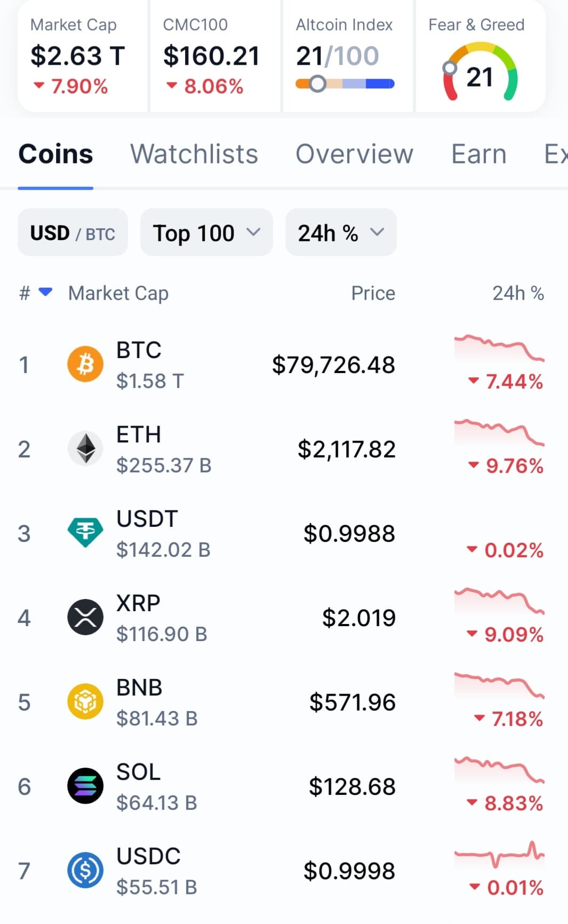Open the Overview tab
568x924 pixels.
coord(354,154)
